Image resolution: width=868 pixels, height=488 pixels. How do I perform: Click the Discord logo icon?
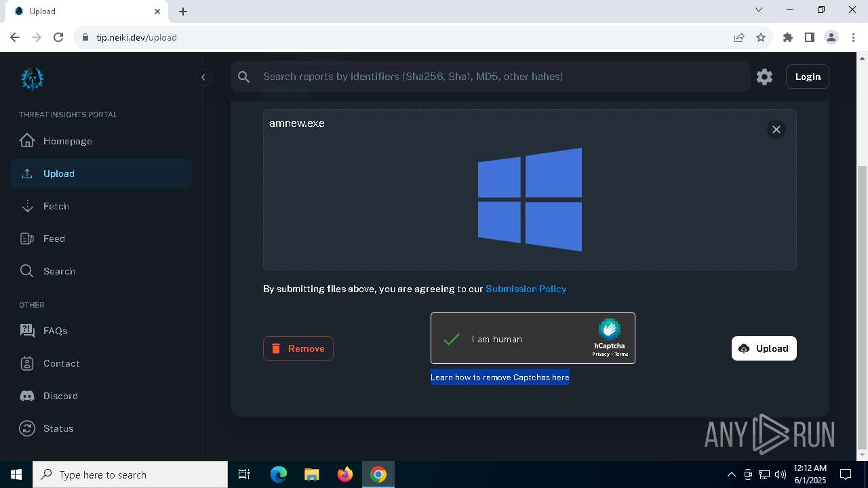coord(27,396)
